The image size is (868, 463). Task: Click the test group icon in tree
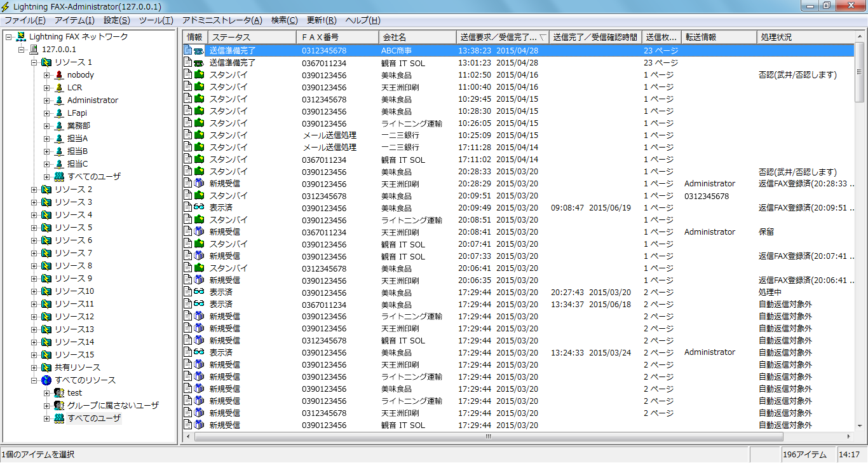(59, 393)
